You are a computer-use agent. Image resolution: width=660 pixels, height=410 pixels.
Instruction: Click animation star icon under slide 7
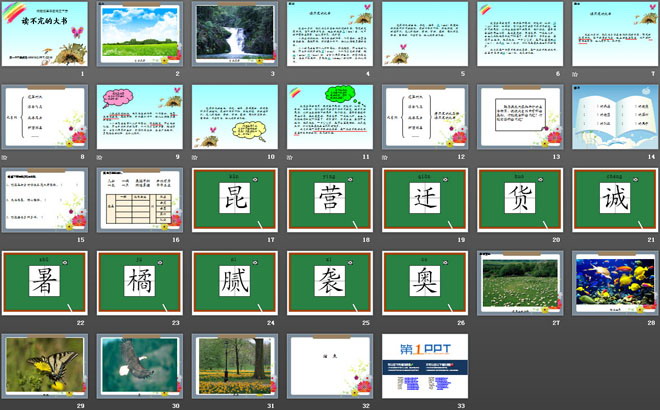pyautogui.click(x=575, y=74)
